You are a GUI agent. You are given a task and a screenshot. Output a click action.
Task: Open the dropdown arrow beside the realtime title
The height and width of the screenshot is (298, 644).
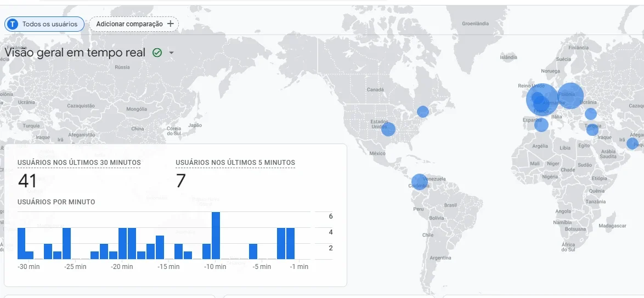(x=172, y=53)
